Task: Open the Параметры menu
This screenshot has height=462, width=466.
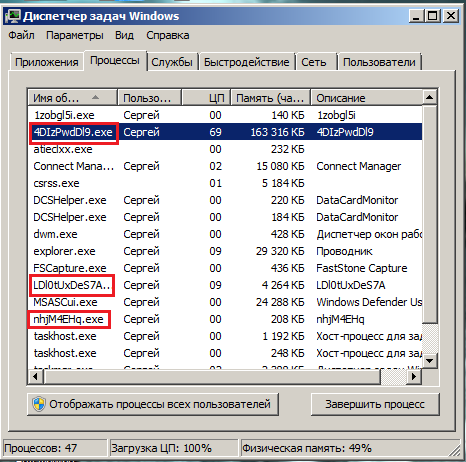Action: click(75, 35)
